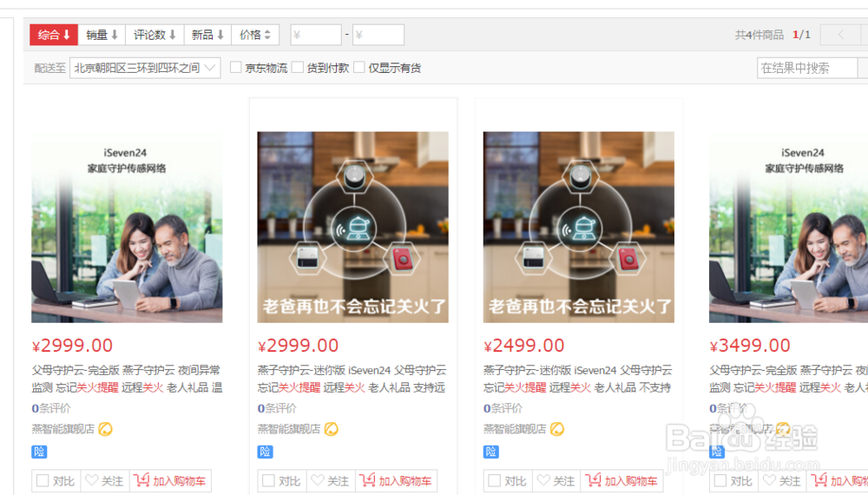868x495 pixels.
Task: Click shop chat icon of second product
Action: pyautogui.click(x=331, y=429)
